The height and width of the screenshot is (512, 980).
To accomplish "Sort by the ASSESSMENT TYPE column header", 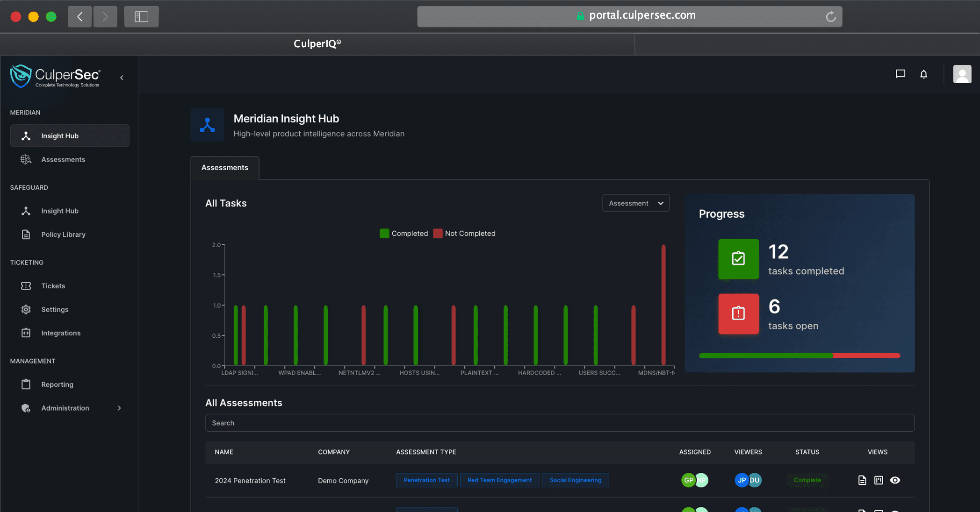I will [x=426, y=452].
